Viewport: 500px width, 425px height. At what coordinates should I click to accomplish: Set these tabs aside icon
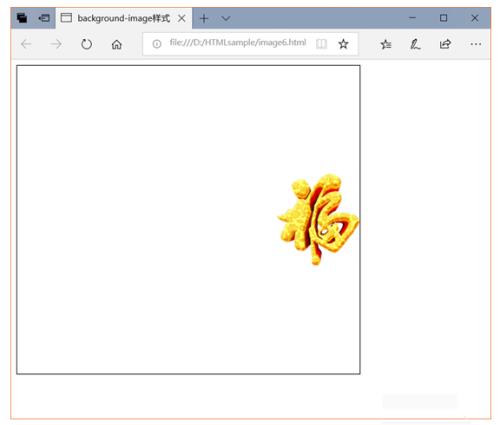tap(44, 18)
